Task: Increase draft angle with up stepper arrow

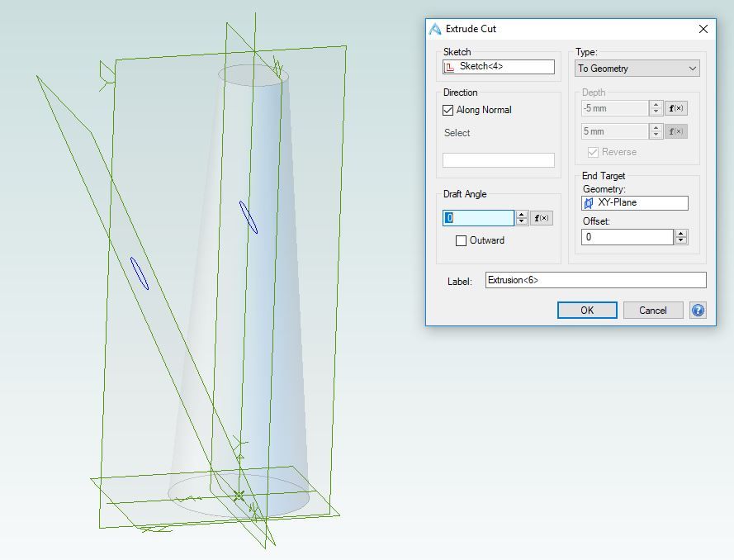Action: point(522,214)
